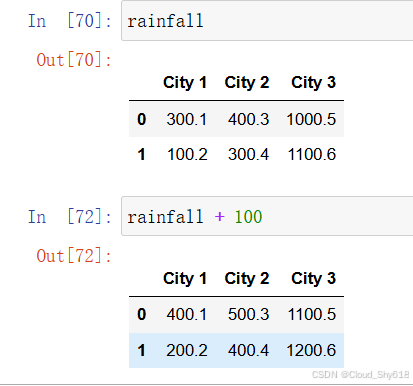This screenshot has height=386, width=413.
Task: Click the value 1100.5 cell
Action: [x=312, y=314]
